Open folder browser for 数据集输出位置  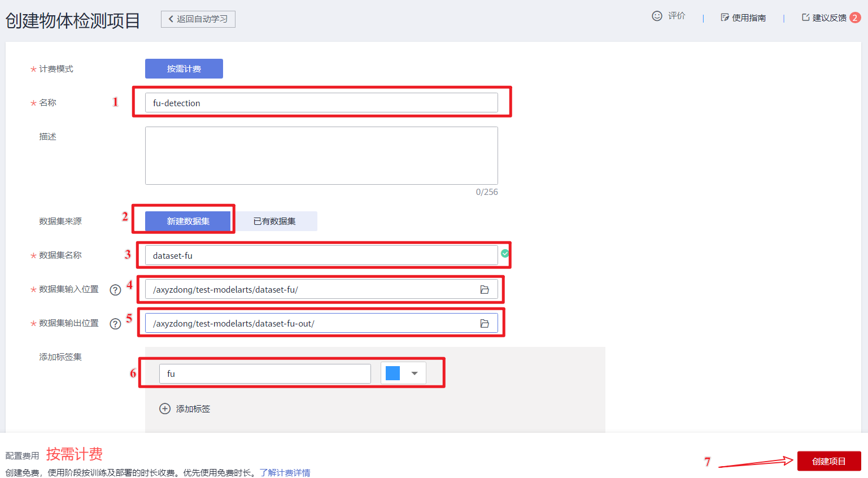point(485,324)
